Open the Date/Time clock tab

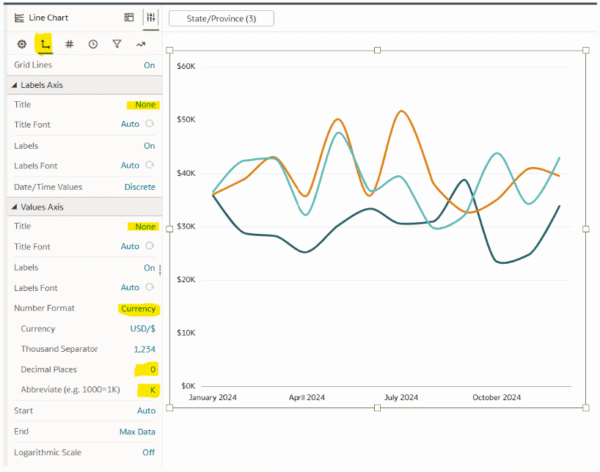tap(93, 44)
